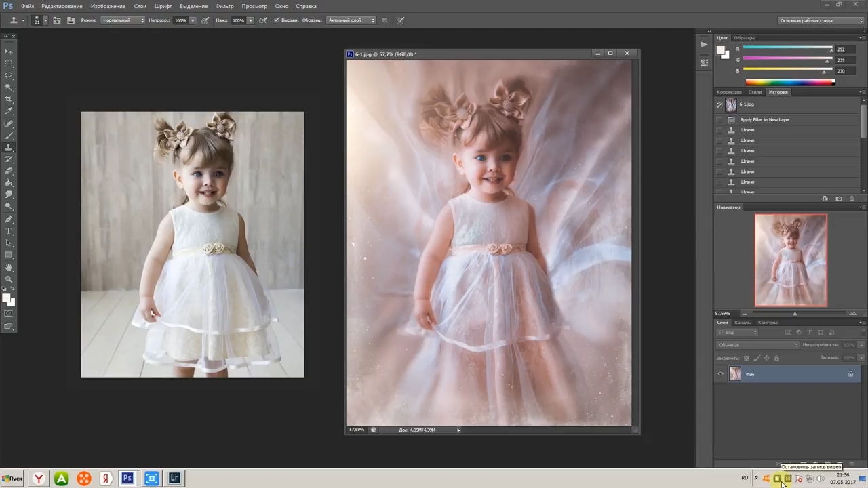Click the Windows Пуск start button
The image size is (868, 488).
13,478
